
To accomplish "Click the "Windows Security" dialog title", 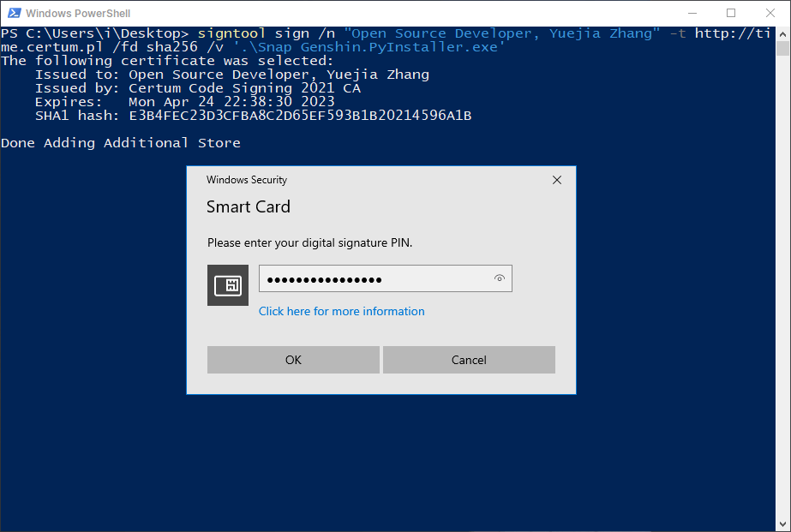I will point(247,180).
